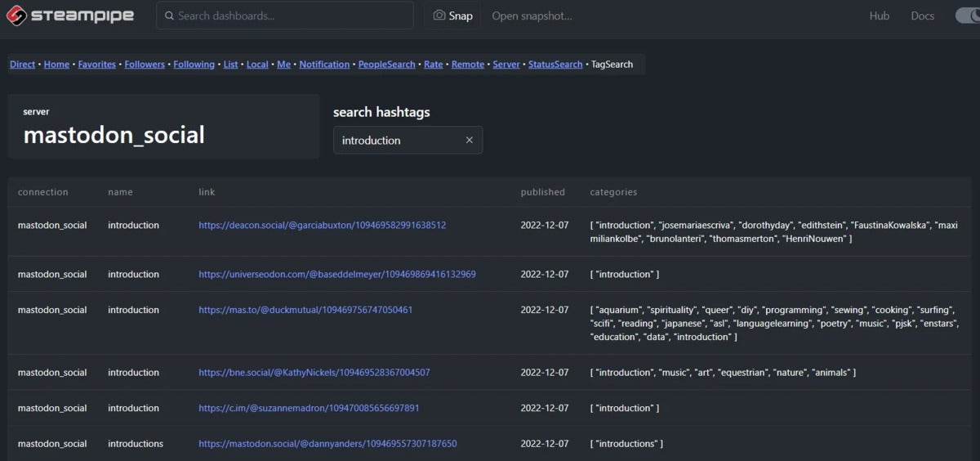
Task: Click the name cell in the duckmutual row
Action: (133, 310)
